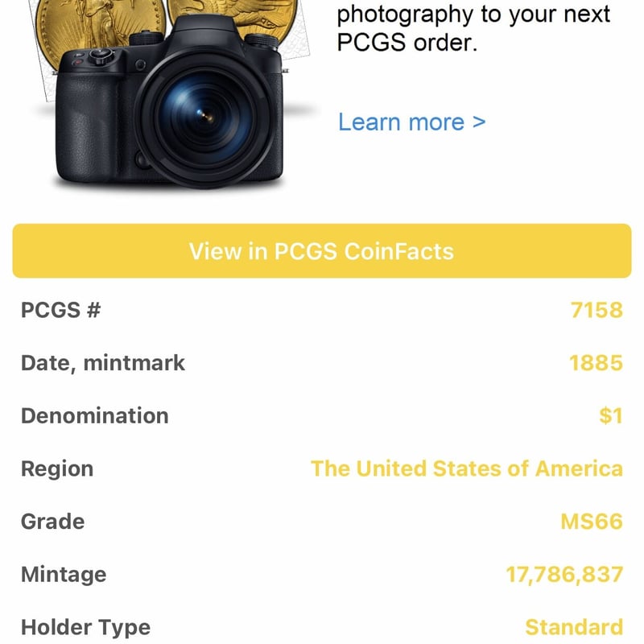Click the Region label
Image resolution: width=644 pixels, height=644 pixels.
[x=57, y=469]
